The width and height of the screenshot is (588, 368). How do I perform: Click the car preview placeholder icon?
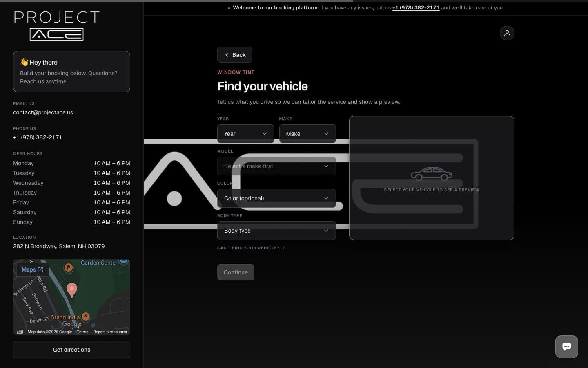(432, 174)
